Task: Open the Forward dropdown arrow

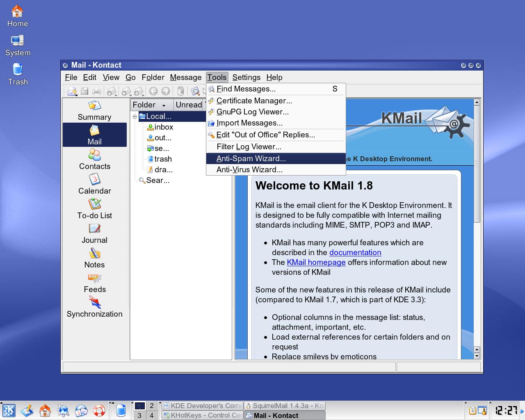Action: 144,95
